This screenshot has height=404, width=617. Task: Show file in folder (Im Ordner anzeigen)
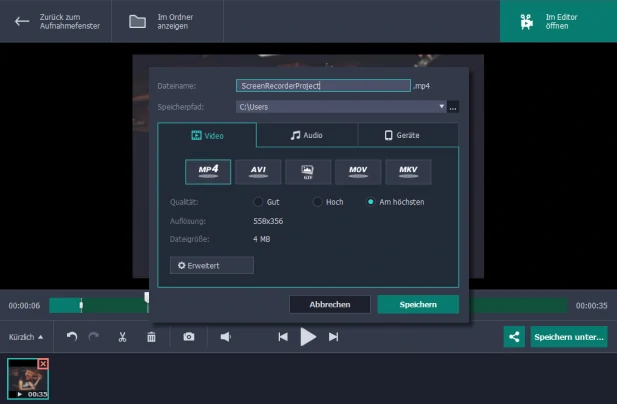tap(167, 21)
